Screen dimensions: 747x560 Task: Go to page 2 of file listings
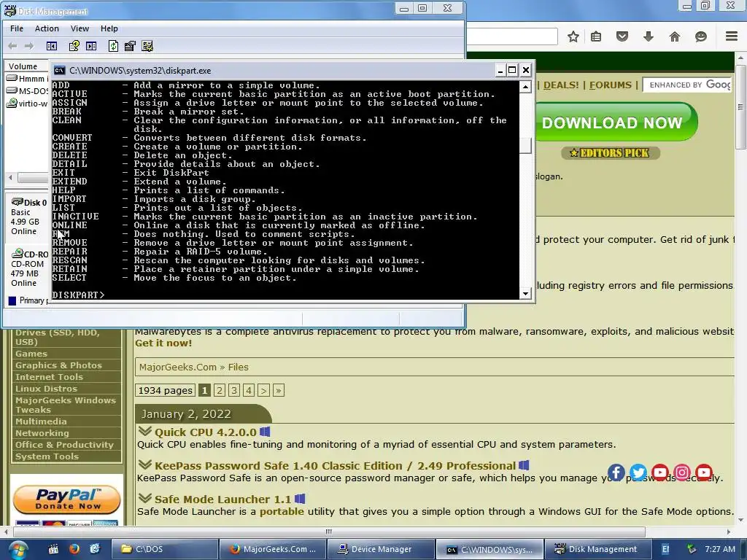(x=219, y=391)
